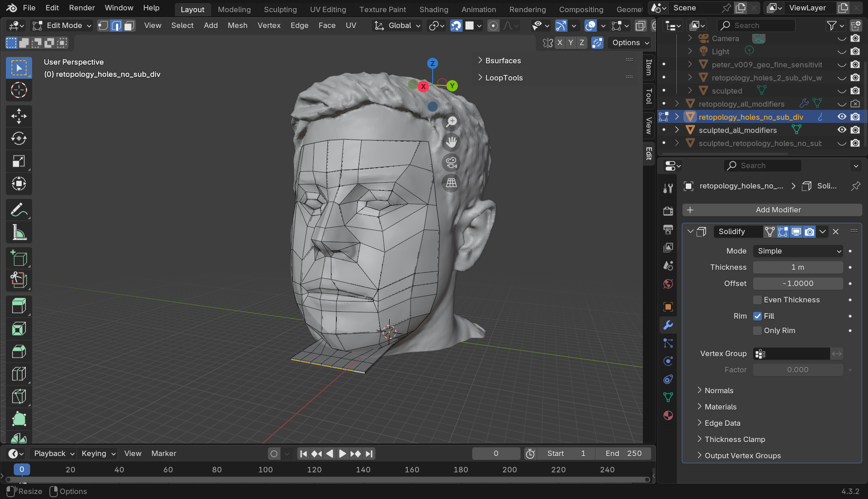The width and height of the screenshot is (868, 499).
Task: Select the Move tool in toolbar
Action: [x=19, y=116]
